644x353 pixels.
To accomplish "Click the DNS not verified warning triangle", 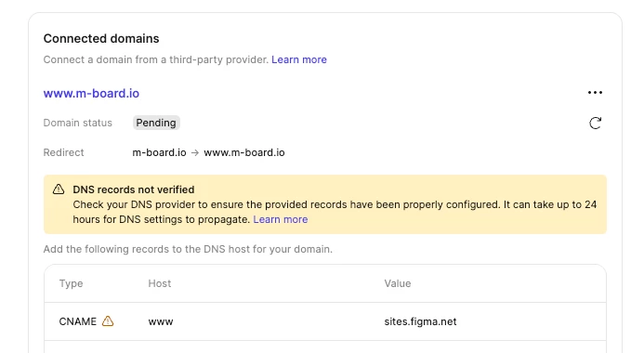I will [59, 190].
